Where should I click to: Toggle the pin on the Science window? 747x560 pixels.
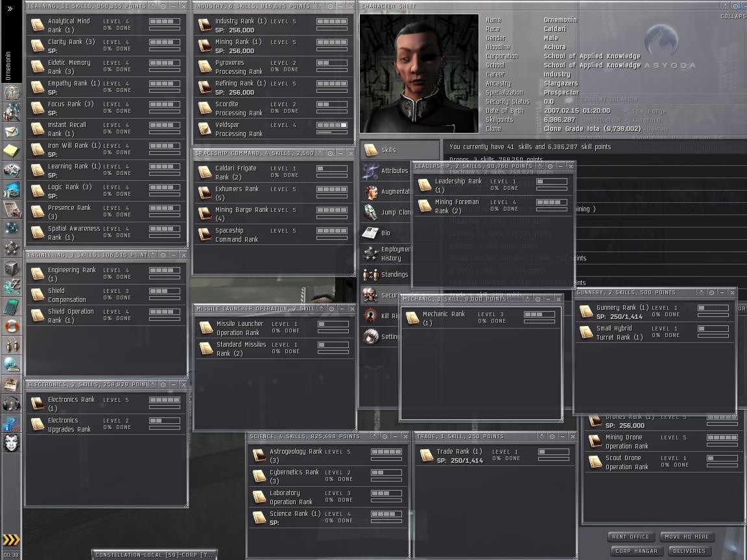tap(385, 436)
